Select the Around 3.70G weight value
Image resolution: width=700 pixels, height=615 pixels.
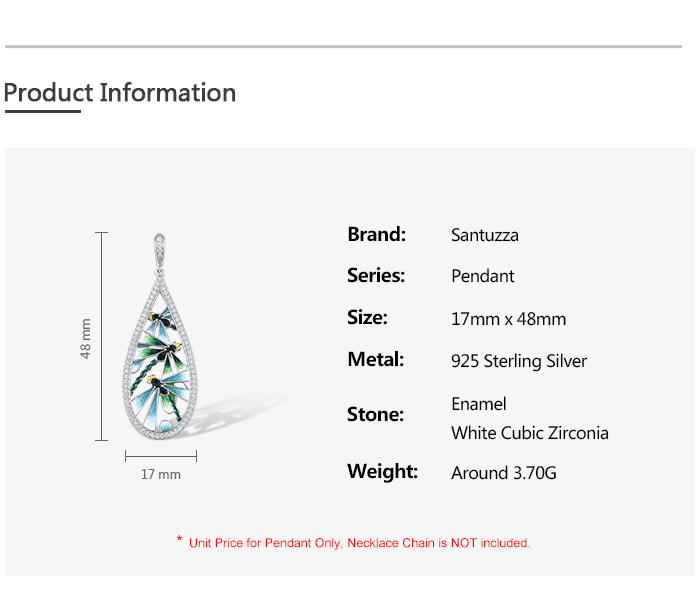pyautogui.click(x=503, y=473)
